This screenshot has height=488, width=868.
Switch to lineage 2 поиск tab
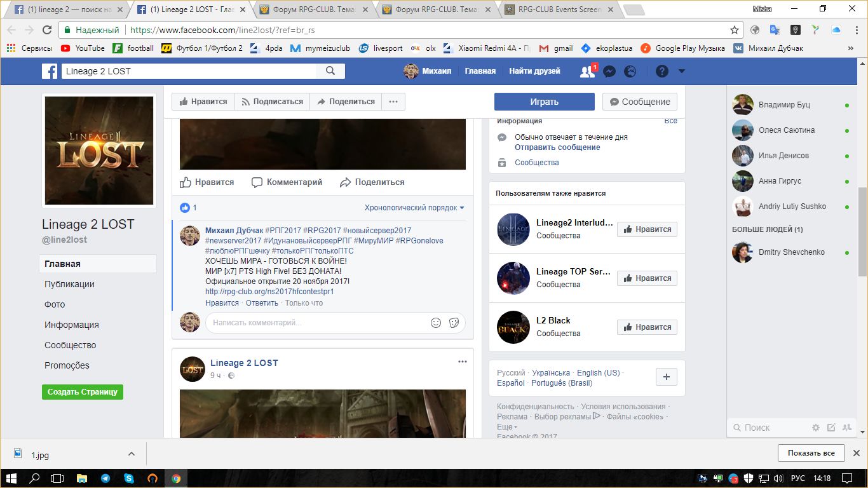(x=68, y=10)
